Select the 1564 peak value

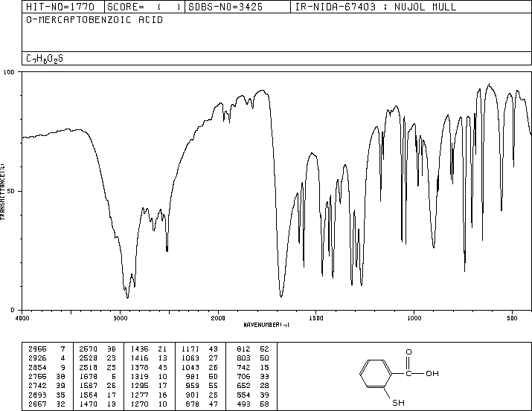89,395
